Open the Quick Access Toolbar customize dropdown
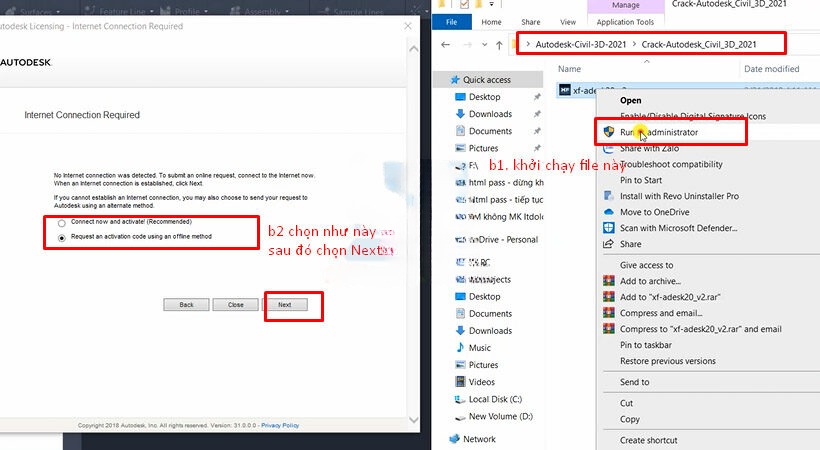Viewport: 820px width, 450px height. click(491, 4)
